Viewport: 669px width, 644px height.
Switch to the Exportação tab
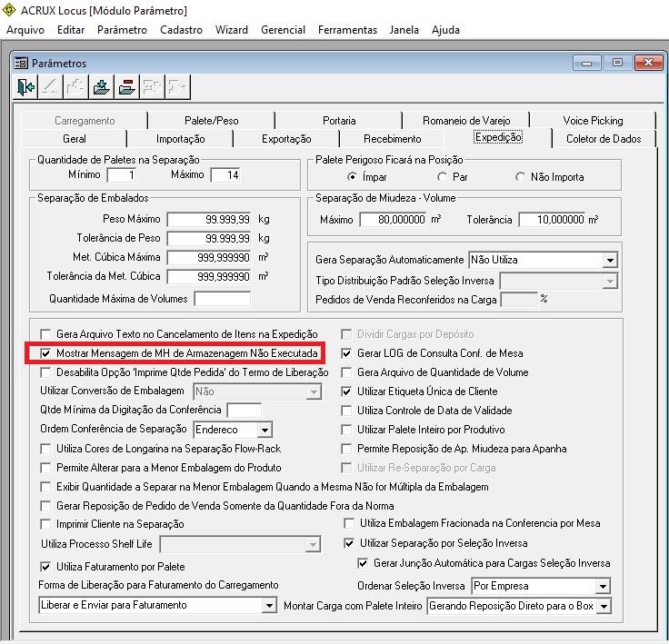[286, 139]
